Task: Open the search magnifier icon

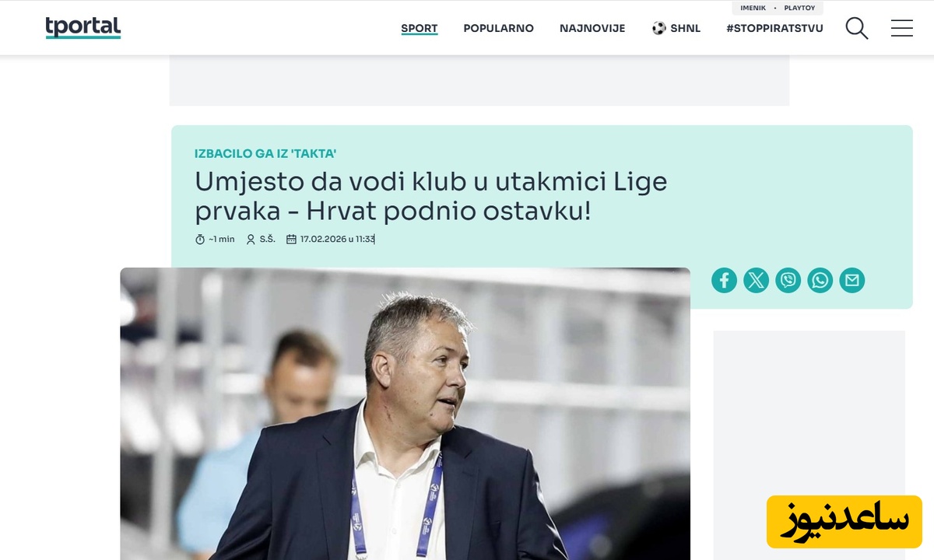Action: 857,29
